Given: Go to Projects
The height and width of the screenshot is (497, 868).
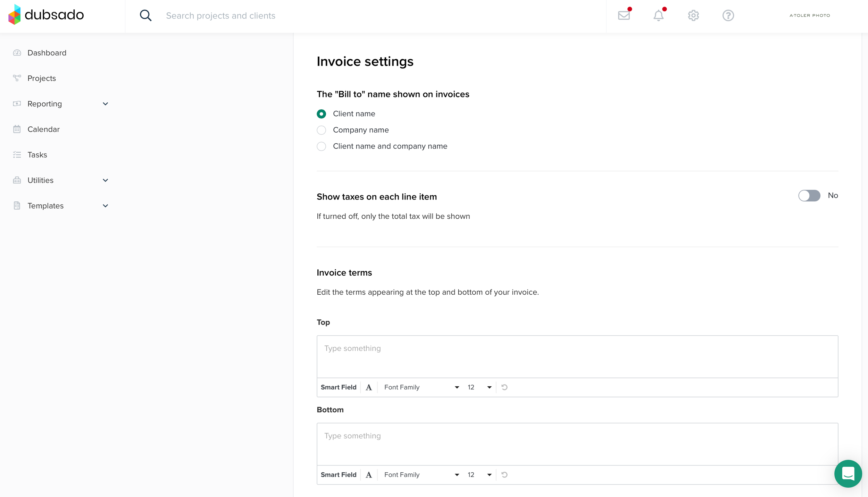Looking at the screenshot, I should (x=42, y=78).
